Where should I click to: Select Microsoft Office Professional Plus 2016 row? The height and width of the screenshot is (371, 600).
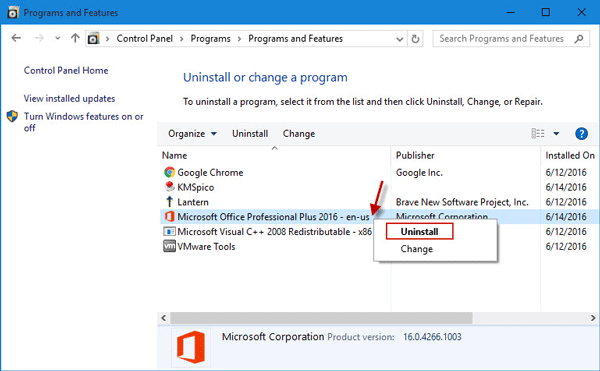pyautogui.click(x=379, y=216)
